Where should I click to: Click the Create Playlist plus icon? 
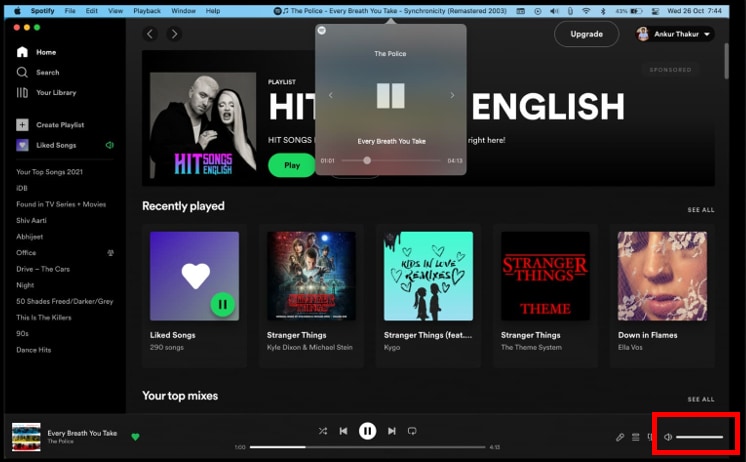coord(22,125)
